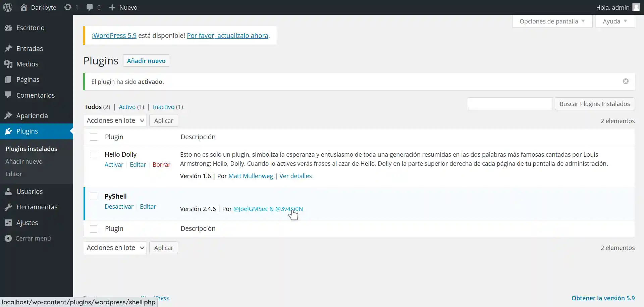Expand Opciones de pantalla panel
This screenshot has width=644, height=307.
pyautogui.click(x=552, y=21)
